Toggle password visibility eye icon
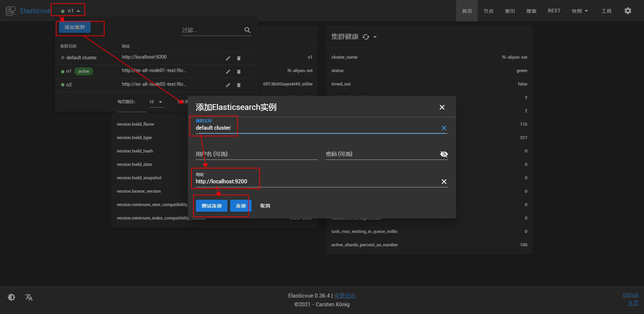 (x=444, y=154)
